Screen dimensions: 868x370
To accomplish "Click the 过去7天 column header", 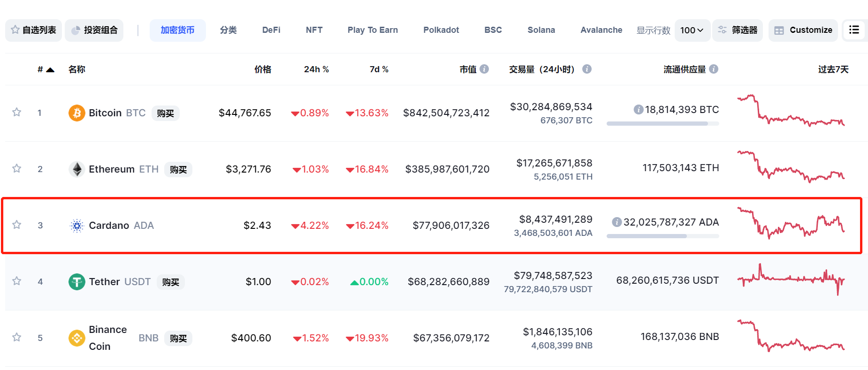I will (x=833, y=69).
